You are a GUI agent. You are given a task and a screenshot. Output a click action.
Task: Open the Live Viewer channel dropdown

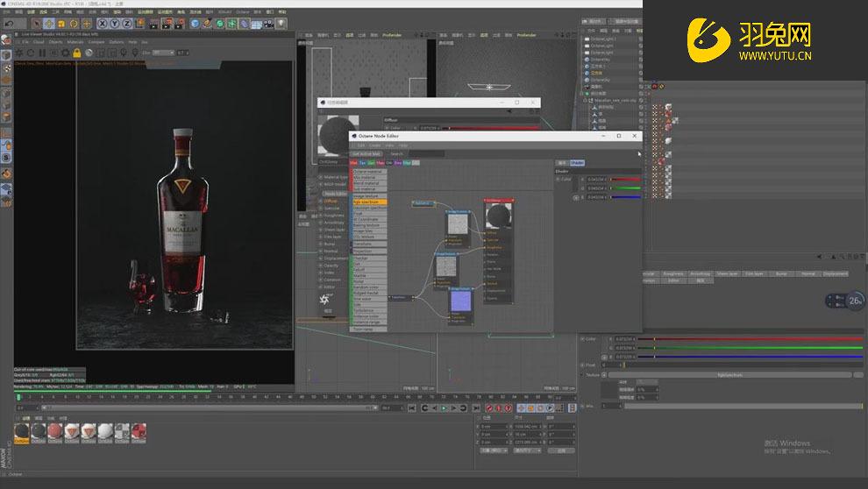(x=163, y=53)
